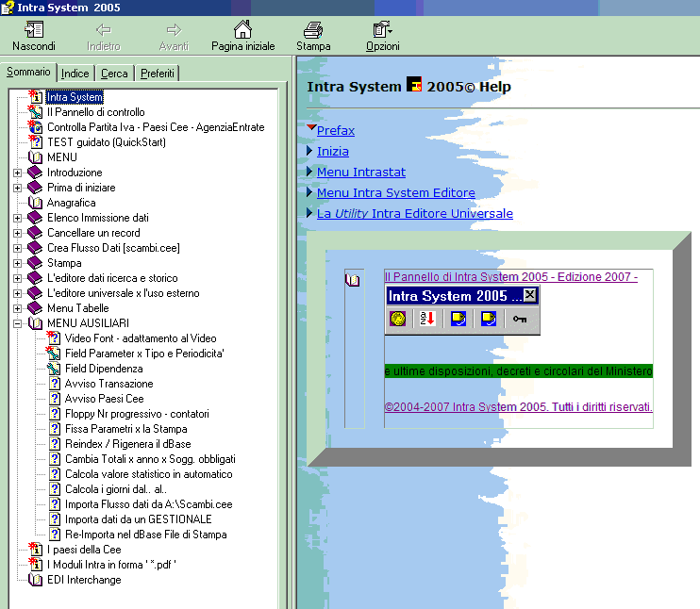The height and width of the screenshot is (609, 700).
Task: Expand Crea Flusso Dati node
Action: click(x=17, y=248)
